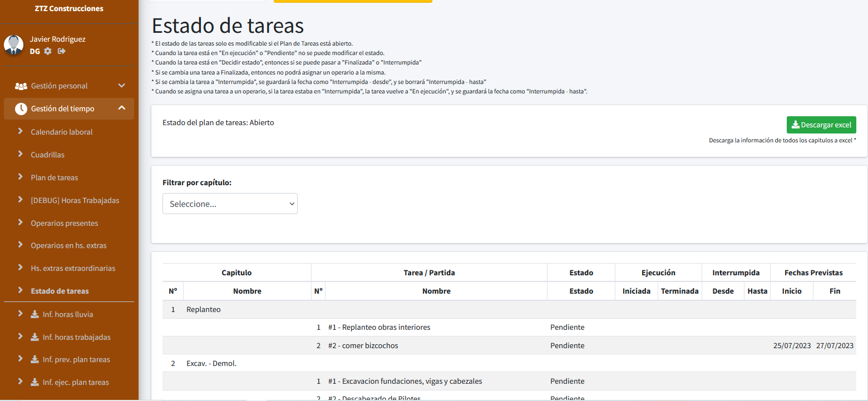Click the Tarea / Partida column header
This screenshot has height=401, width=868.
pos(429,273)
